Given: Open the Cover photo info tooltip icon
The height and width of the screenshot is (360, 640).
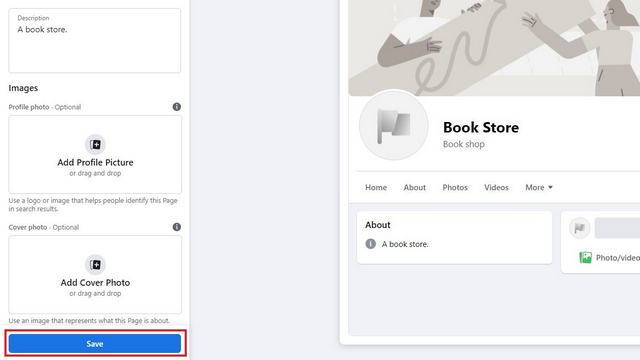Looking at the screenshot, I should click(x=177, y=227).
